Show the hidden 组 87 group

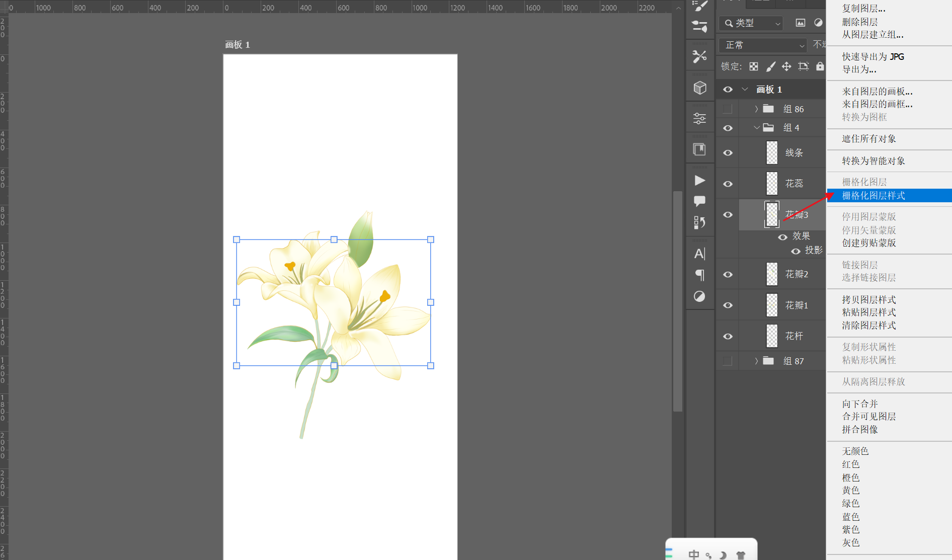728,361
